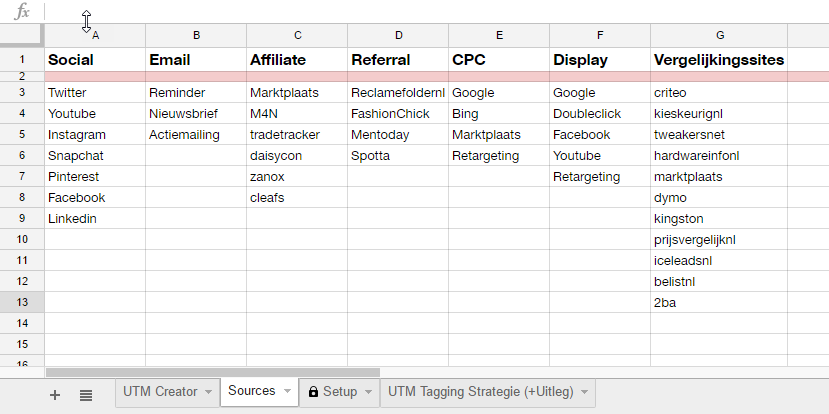Select the cell containing tradetracker

click(297, 135)
